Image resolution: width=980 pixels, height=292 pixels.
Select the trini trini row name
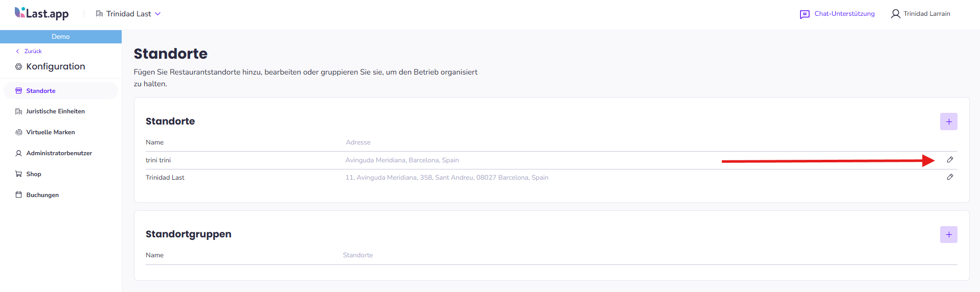[158, 160]
